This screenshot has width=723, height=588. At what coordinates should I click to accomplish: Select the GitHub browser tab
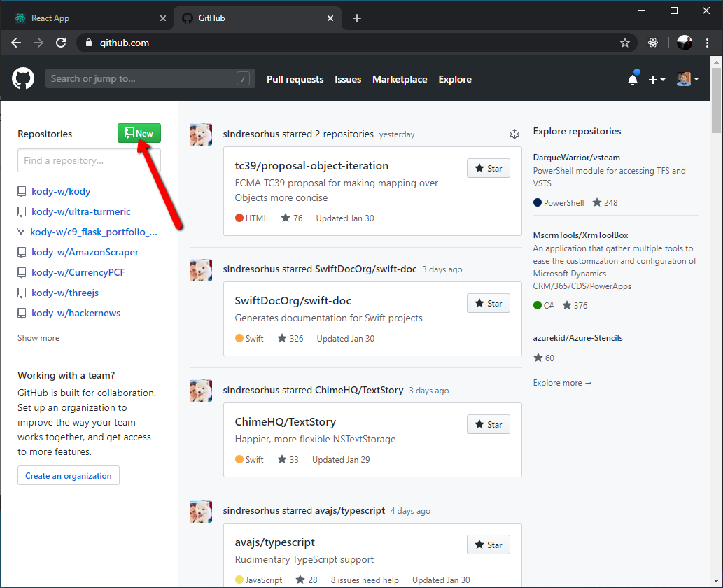pos(258,18)
